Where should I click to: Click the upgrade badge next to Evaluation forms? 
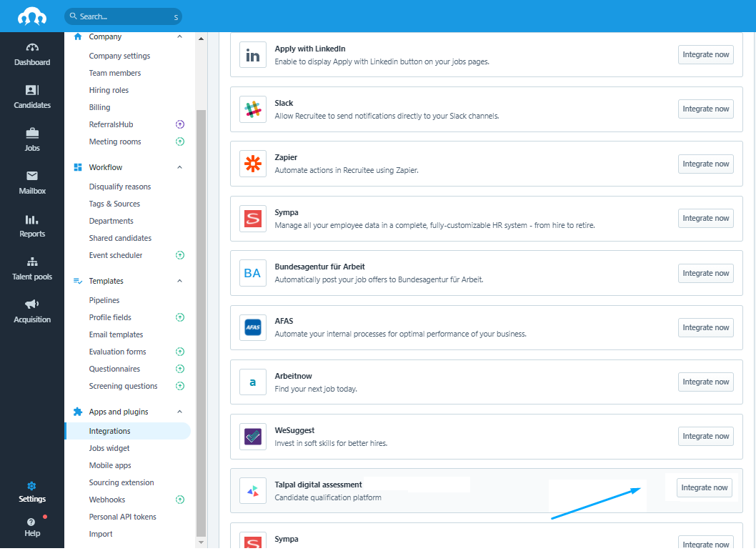(180, 352)
